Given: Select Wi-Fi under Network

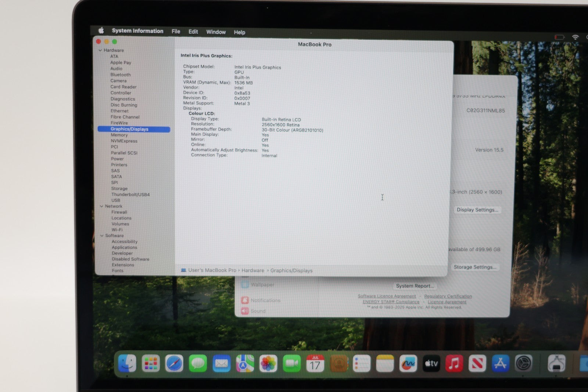Looking at the screenshot, I should 117,230.
